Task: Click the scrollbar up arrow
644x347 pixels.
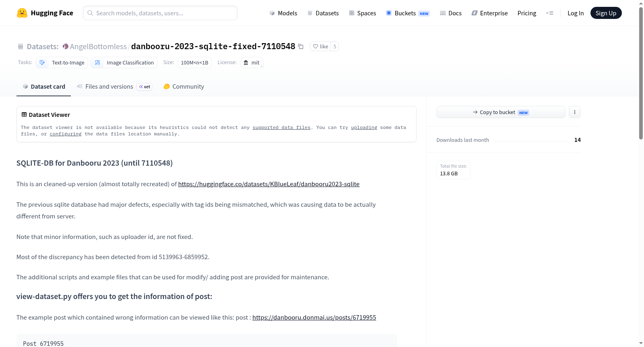Action: 641,3
